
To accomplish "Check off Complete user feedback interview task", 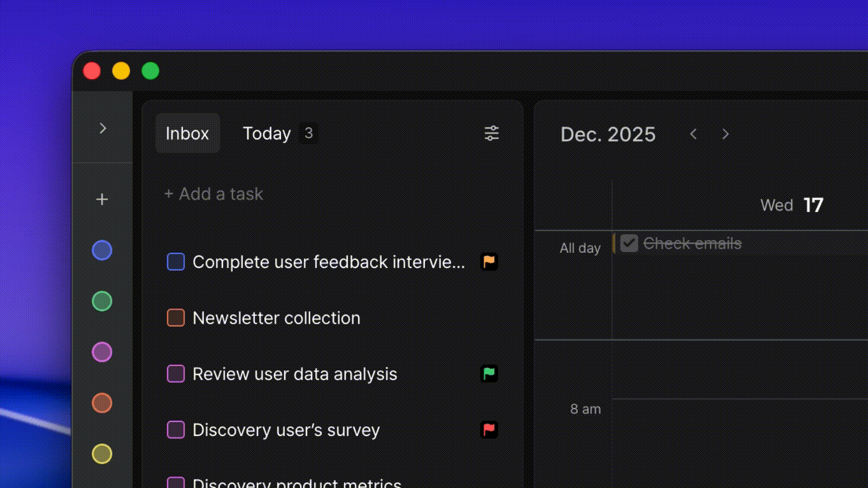I will click(x=176, y=262).
